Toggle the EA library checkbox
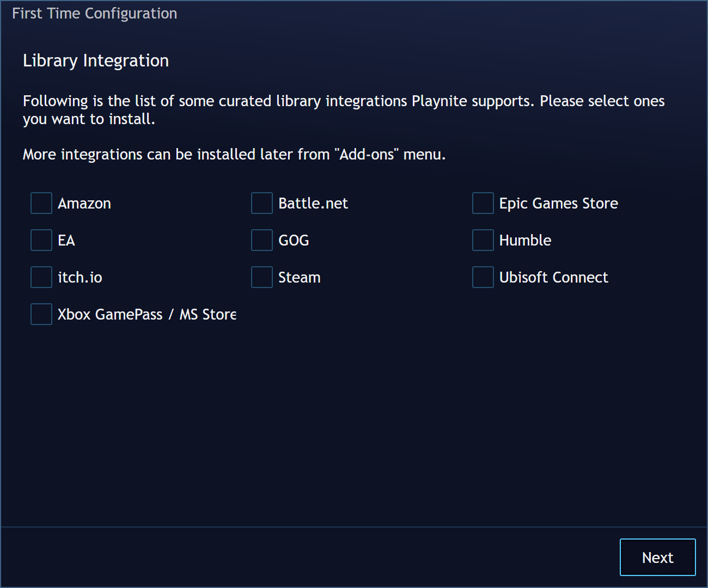The height and width of the screenshot is (588, 708). pos(41,240)
